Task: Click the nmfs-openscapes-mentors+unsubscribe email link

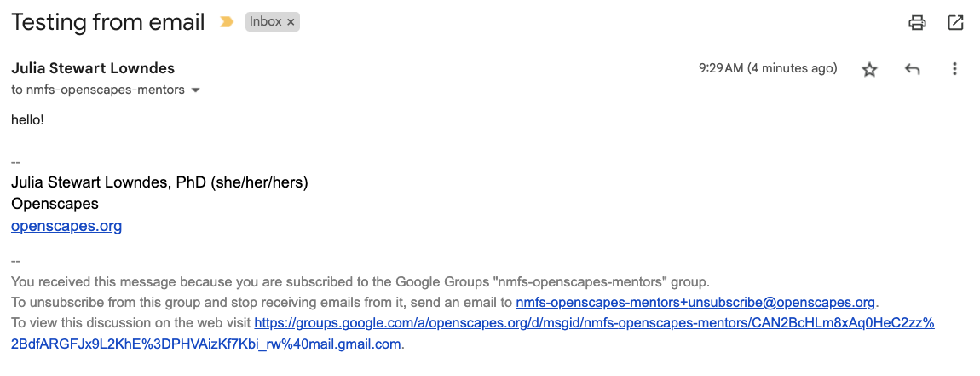Action: pos(695,302)
